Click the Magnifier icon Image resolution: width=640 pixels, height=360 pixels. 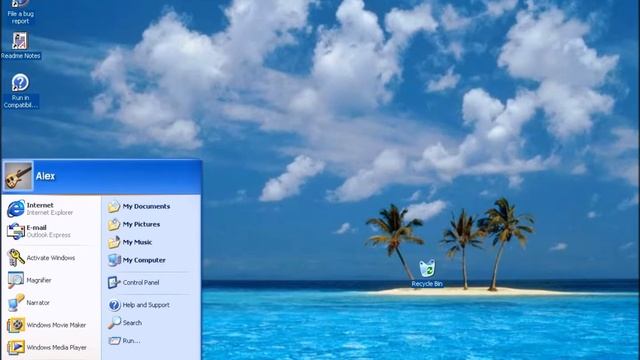click(x=16, y=280)
